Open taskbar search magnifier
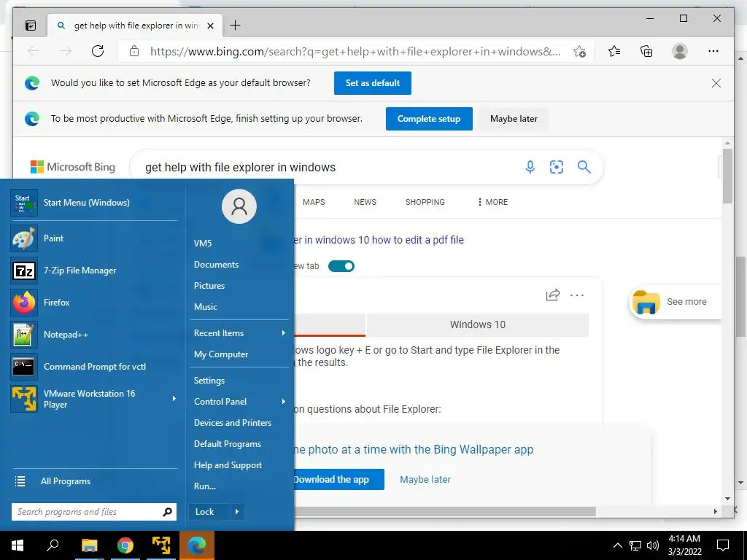Image resolution: width=747 pixels, height=560 pixels. pyautogui.click(x=53, y=545)
